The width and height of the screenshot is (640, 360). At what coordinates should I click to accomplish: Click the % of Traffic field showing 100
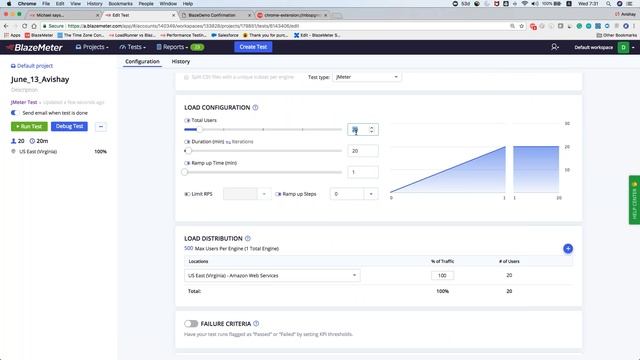click(x=442, y=276)
